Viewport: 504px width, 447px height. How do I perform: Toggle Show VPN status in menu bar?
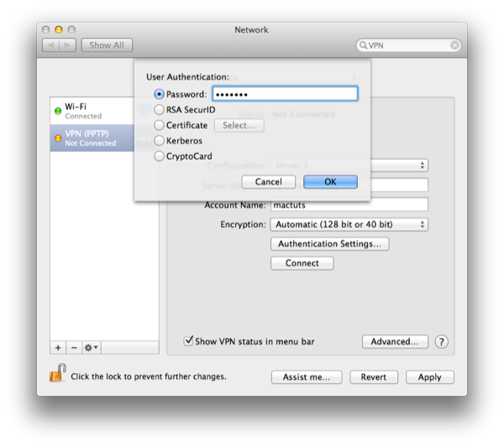(x=188, y=341)
